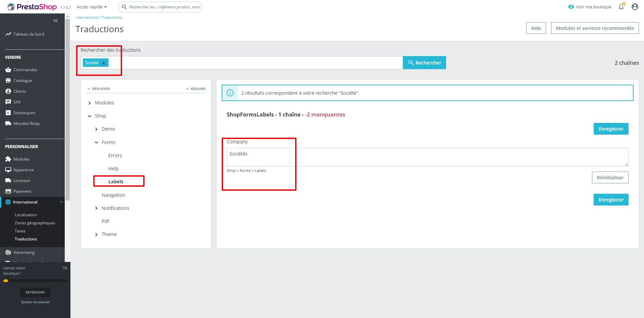Viewport: 644px width, 318px height.
Task: Click the magnifier in the top search box
Action: 124,7
